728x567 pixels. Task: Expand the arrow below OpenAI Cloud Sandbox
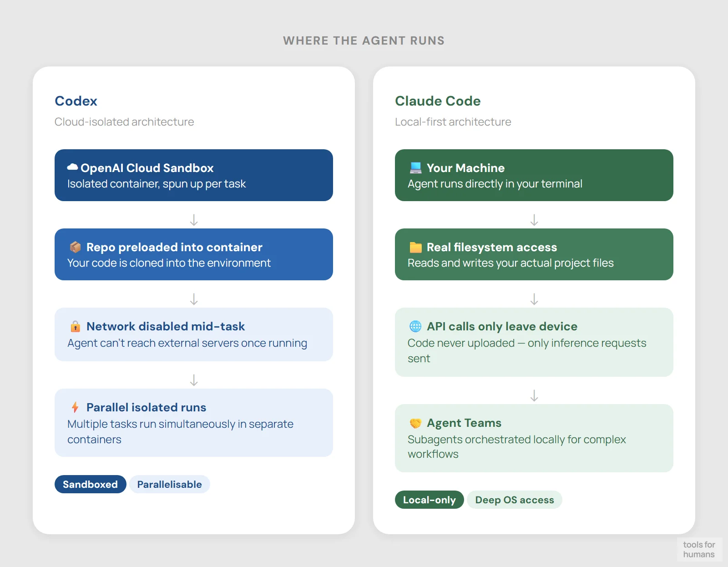[194, 220]
